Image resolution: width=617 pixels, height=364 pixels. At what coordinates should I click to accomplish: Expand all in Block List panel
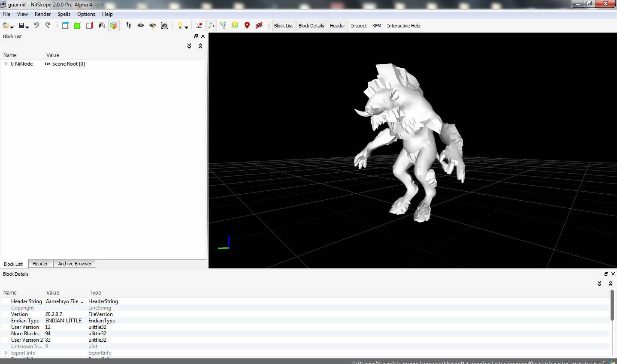point(189,46)
